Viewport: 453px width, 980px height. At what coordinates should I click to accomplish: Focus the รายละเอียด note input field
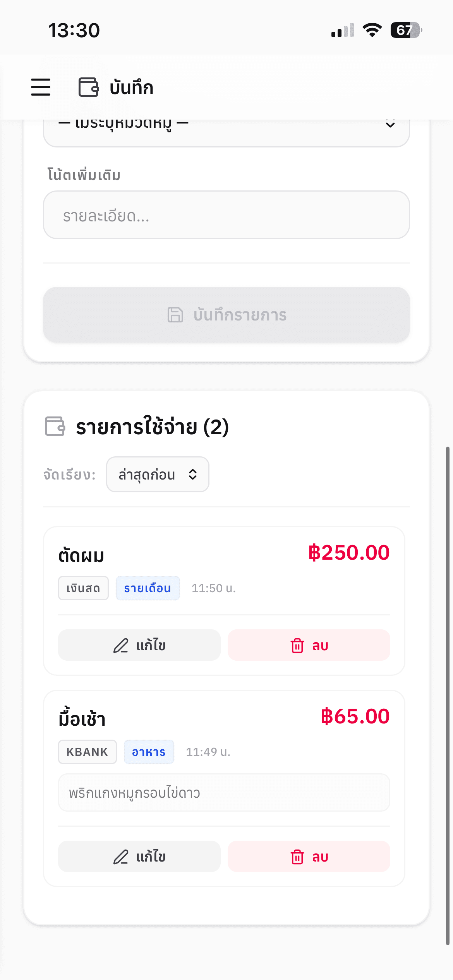[226, 215]
